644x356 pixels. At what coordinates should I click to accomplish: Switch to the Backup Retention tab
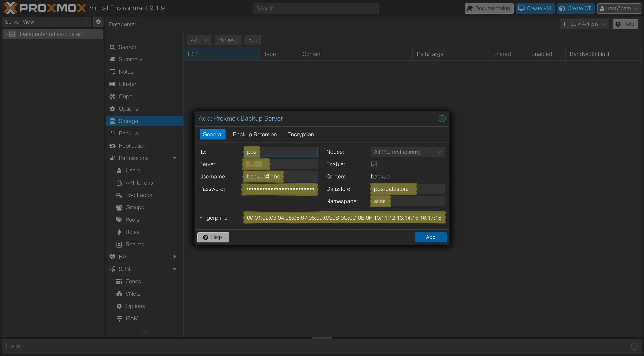pyautogui.click(x=255, y=134)
